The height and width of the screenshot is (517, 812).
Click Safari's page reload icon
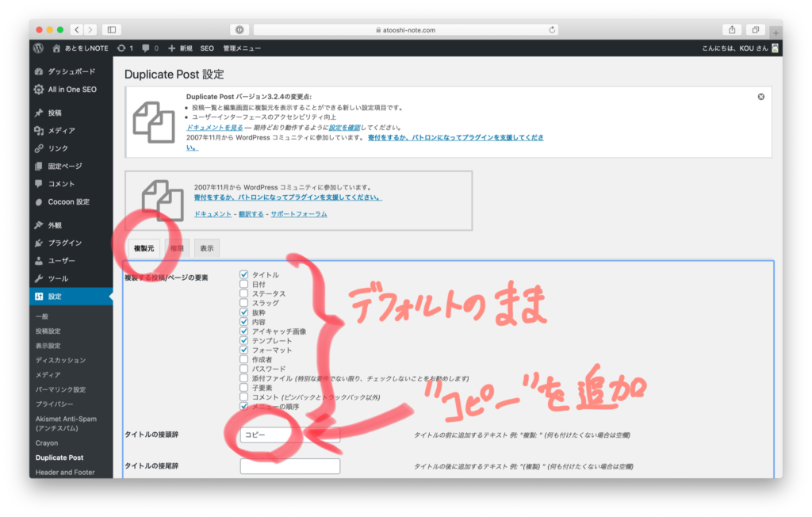pyautogui.click(x=553, y=29)
